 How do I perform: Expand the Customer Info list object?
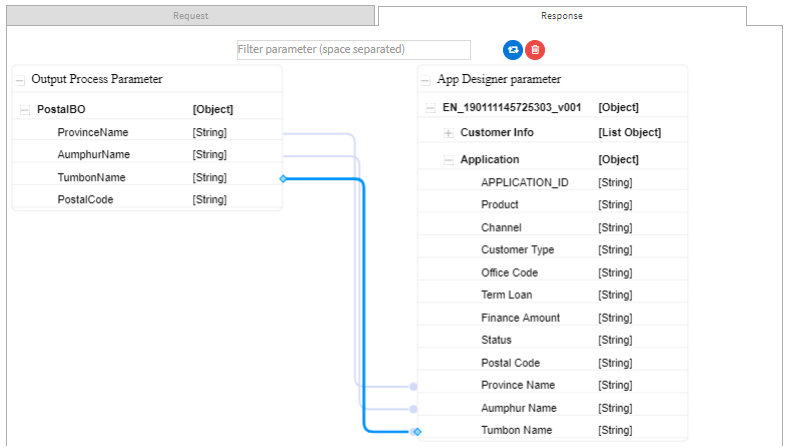tap(448, 133)
